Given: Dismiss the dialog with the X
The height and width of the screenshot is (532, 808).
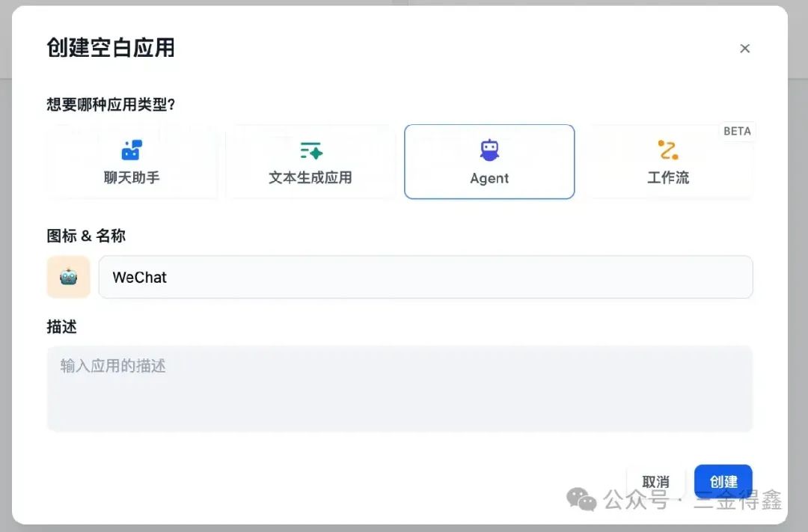Looking at the screenshot, I should pos(745,48).
